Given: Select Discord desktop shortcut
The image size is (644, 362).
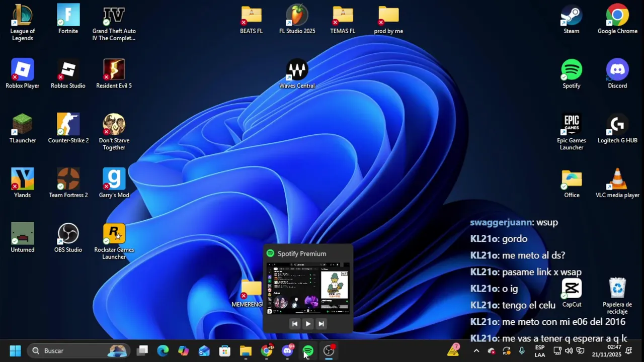Looking at the screenshot, I should coord(617,73).
